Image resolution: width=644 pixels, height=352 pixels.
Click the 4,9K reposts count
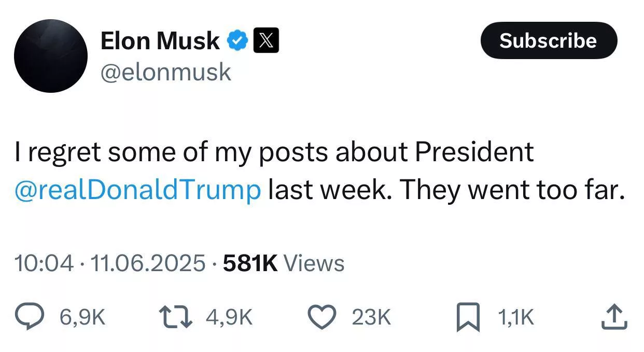229,317
